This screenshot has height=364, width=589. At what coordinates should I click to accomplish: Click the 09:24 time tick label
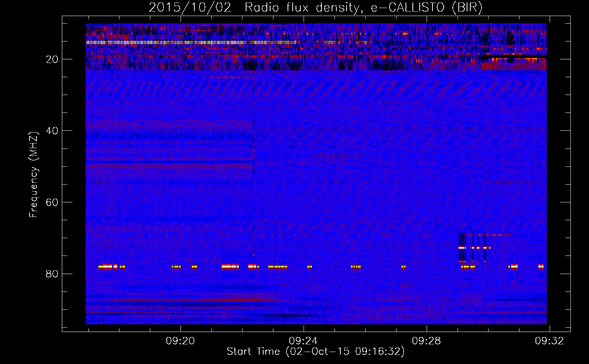pyautogui.click(x=303, y=341)
